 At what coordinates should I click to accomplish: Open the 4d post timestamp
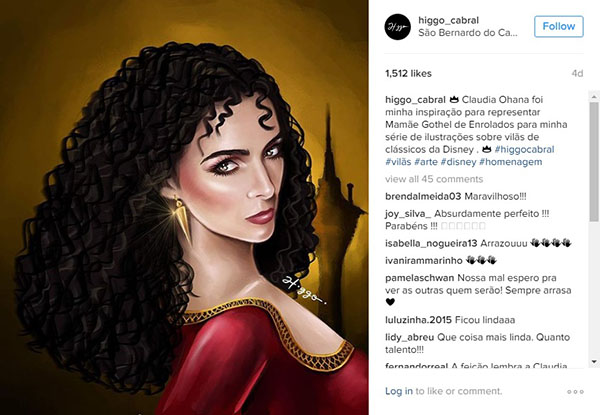[x=577, y=73]
